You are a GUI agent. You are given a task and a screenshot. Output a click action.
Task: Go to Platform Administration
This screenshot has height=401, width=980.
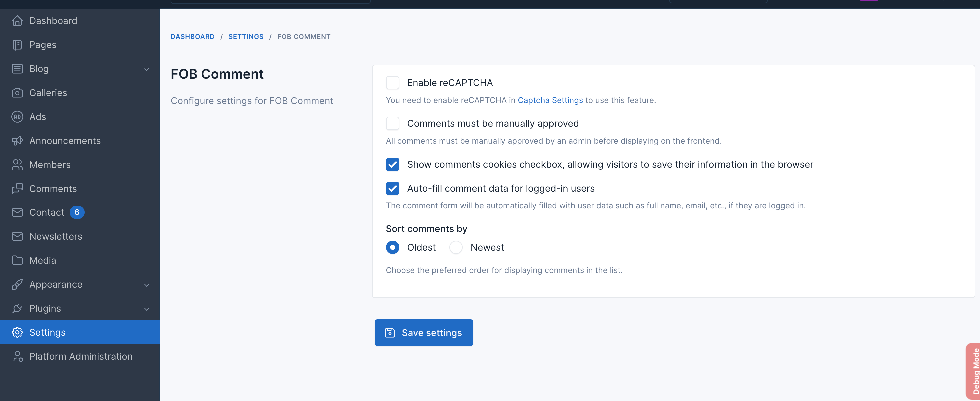tap(81, 356)
